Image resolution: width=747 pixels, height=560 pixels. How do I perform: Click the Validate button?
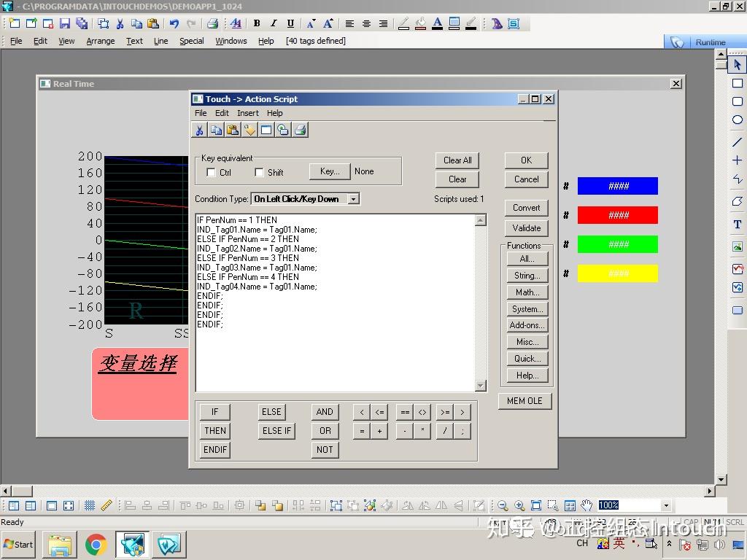(x=526, y=227)
